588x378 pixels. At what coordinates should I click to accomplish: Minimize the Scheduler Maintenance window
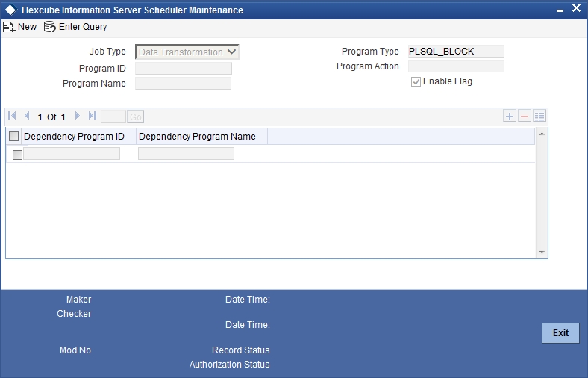point(560,11)
